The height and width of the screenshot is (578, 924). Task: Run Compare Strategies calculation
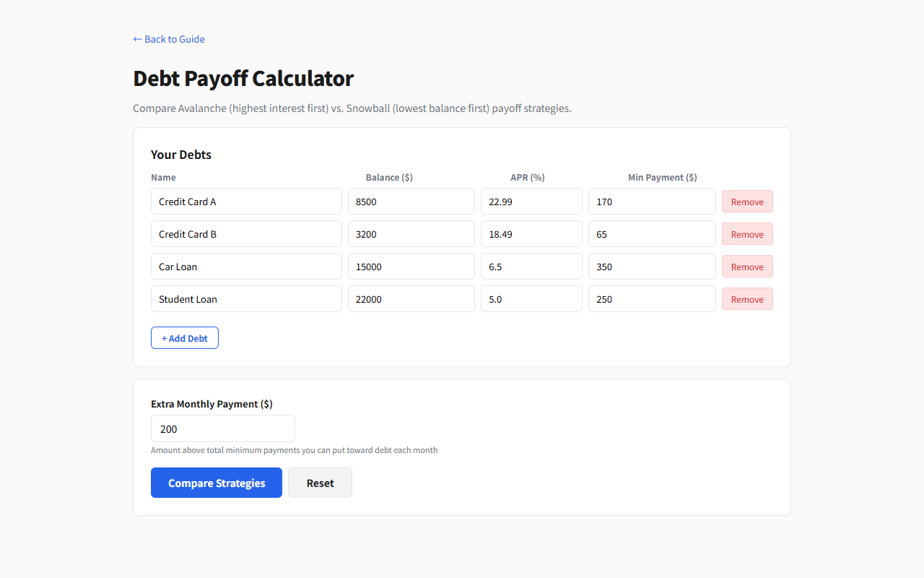[x=217, y=483]
